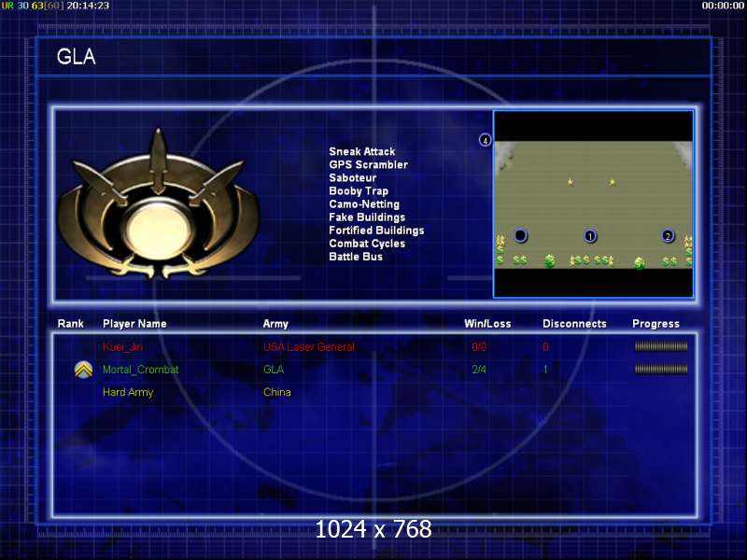Screen dimensions: 747x560
Task: Select start position marker 4 on map
Action: tap(485, 140)
